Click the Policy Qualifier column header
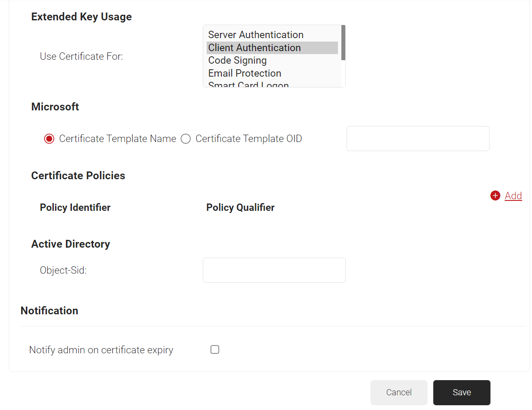 [x=240, y=207]
